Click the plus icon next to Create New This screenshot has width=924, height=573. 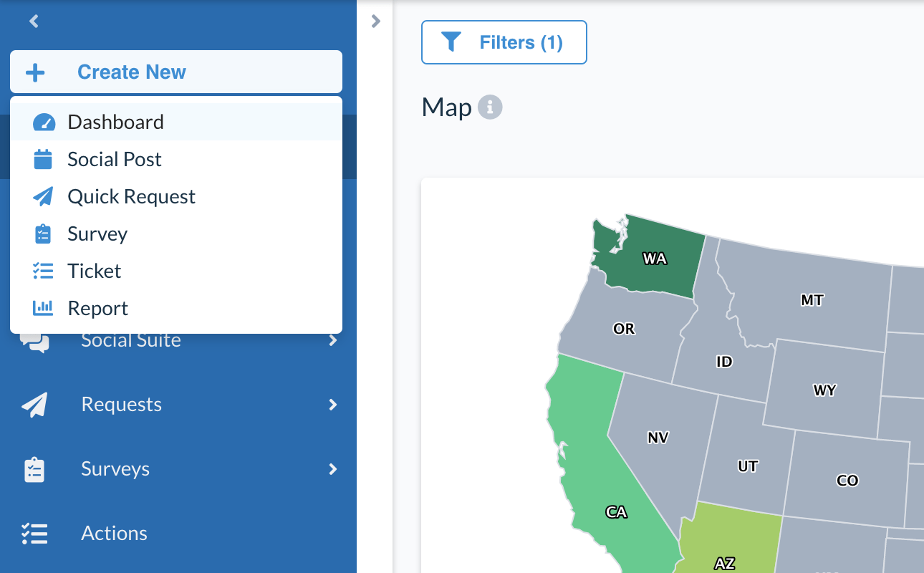tap(35, 72)
